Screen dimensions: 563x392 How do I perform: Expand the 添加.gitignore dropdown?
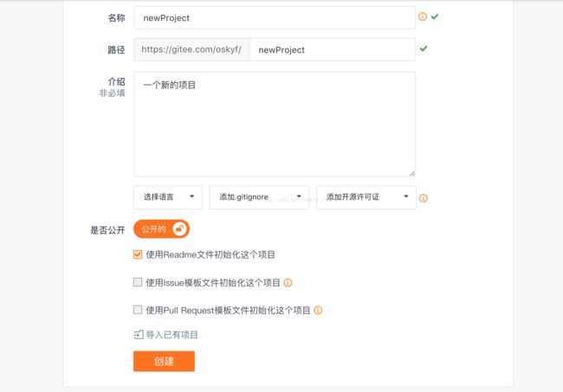coord(259,197)
